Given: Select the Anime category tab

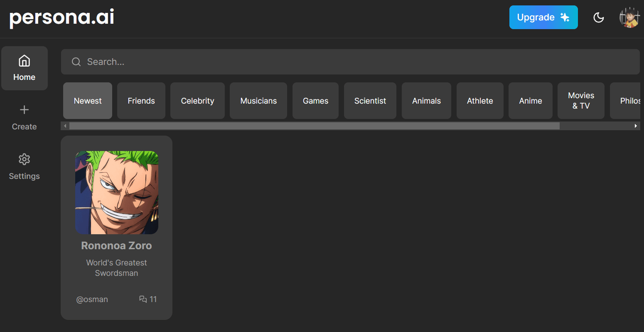Looking at the screenshot, I should tap(531, 101).
